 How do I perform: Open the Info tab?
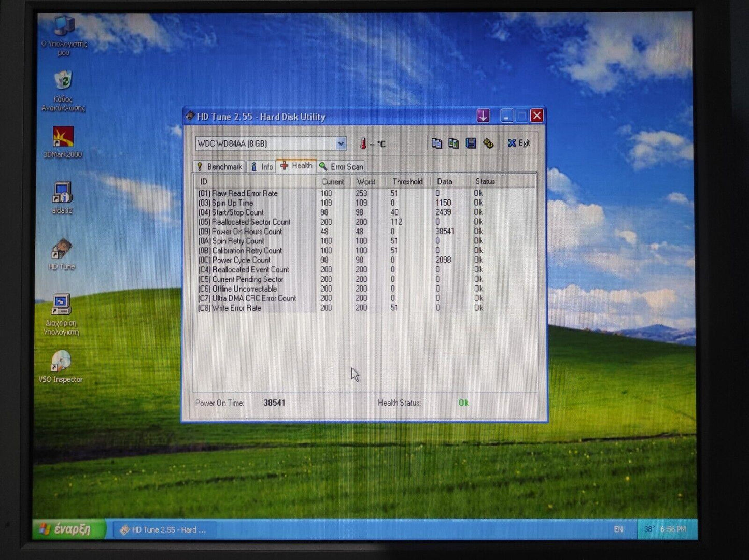tap(262, 167)
